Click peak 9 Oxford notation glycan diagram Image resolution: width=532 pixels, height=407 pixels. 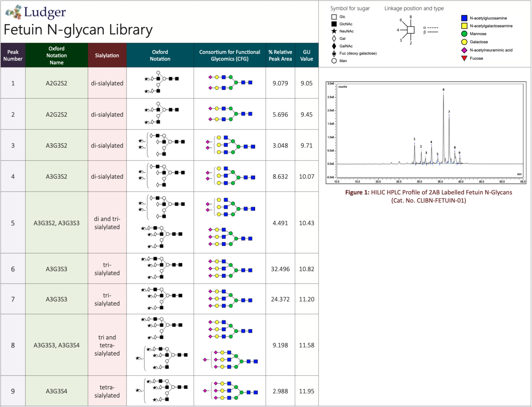(x=162, y=390)
